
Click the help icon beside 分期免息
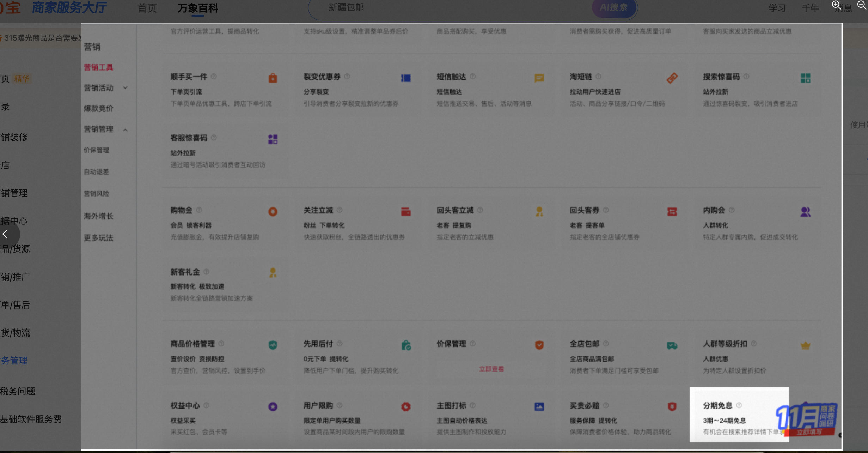point(739,405)
